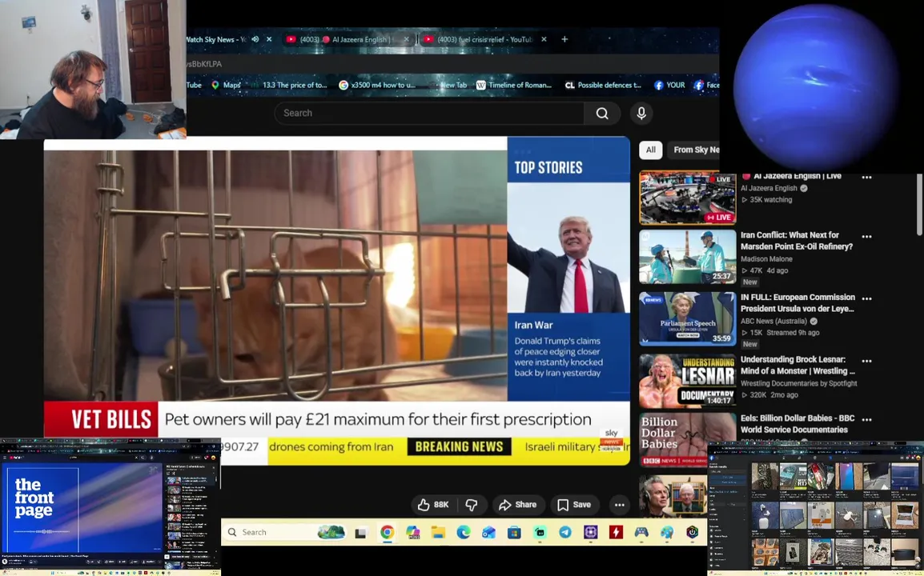The image size is (924, 576).
Task: Click the Windows taskbar Search box
Action: click(x=287, y=532)
